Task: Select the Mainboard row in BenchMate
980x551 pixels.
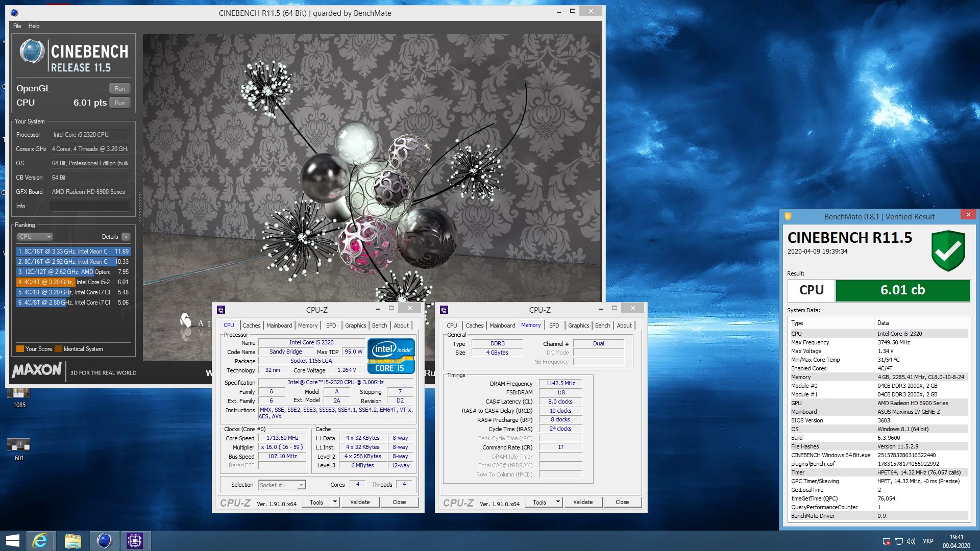Action: point(879,412)
